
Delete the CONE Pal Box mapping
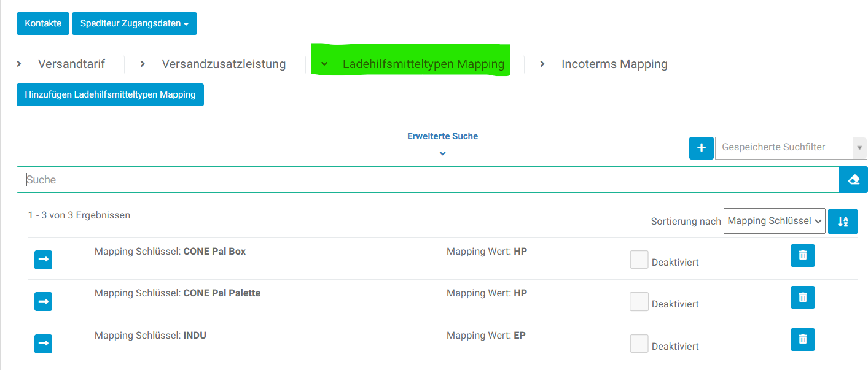coord(802,255)
